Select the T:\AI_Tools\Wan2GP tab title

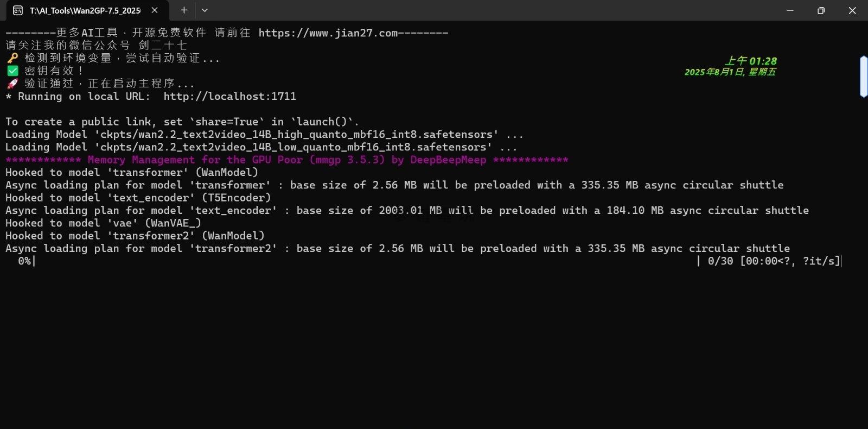click(85, 10)
